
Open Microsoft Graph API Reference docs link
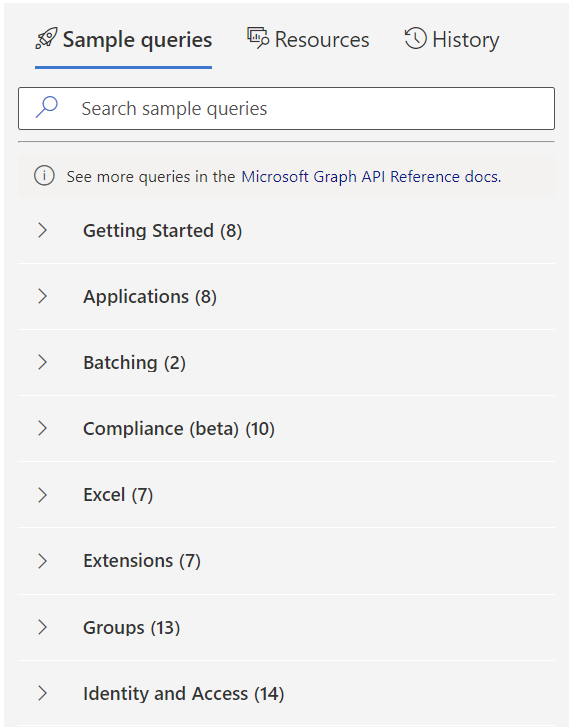click(x=371, y=177)
